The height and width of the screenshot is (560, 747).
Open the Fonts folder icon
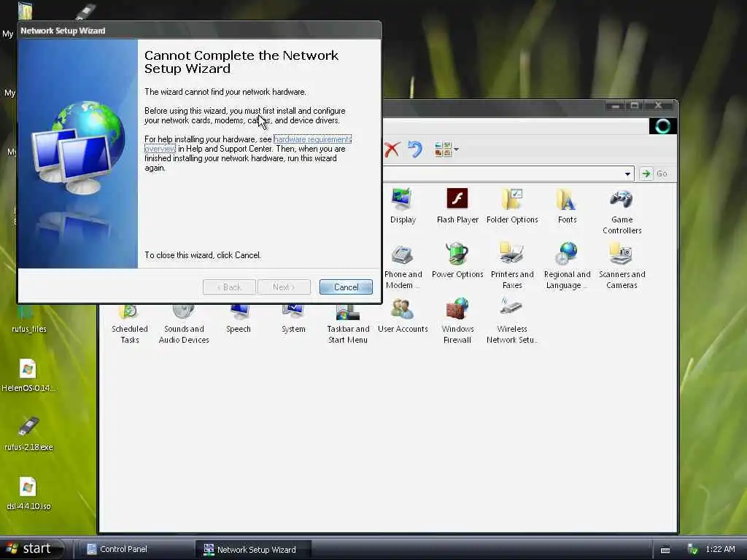(x=567, y=206)
